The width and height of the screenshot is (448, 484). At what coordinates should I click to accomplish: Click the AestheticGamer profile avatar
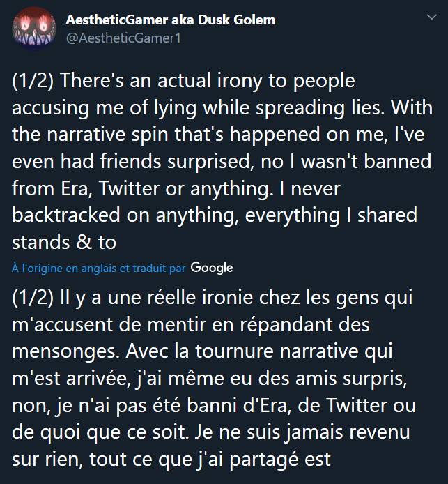[x=31, y=29]
